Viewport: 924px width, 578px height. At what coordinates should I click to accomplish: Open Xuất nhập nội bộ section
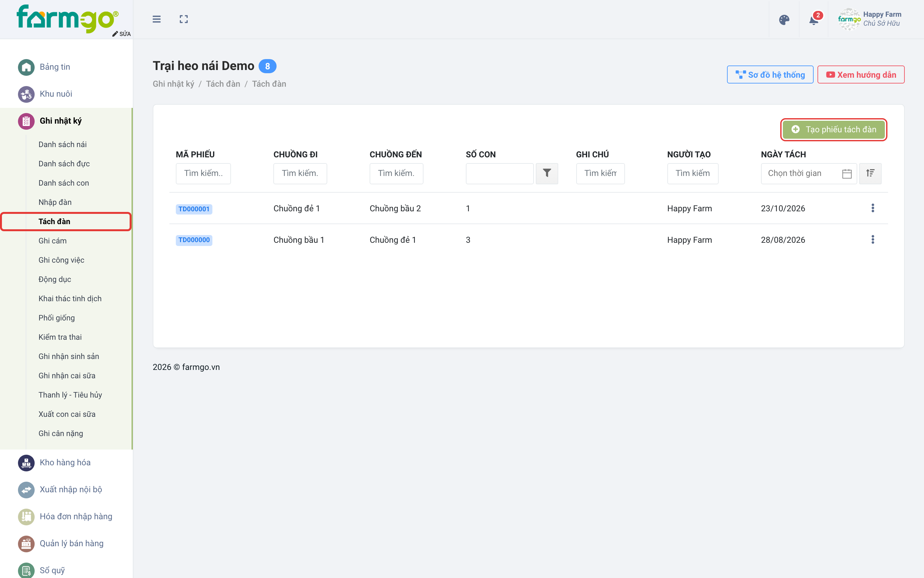pos(71,490)
